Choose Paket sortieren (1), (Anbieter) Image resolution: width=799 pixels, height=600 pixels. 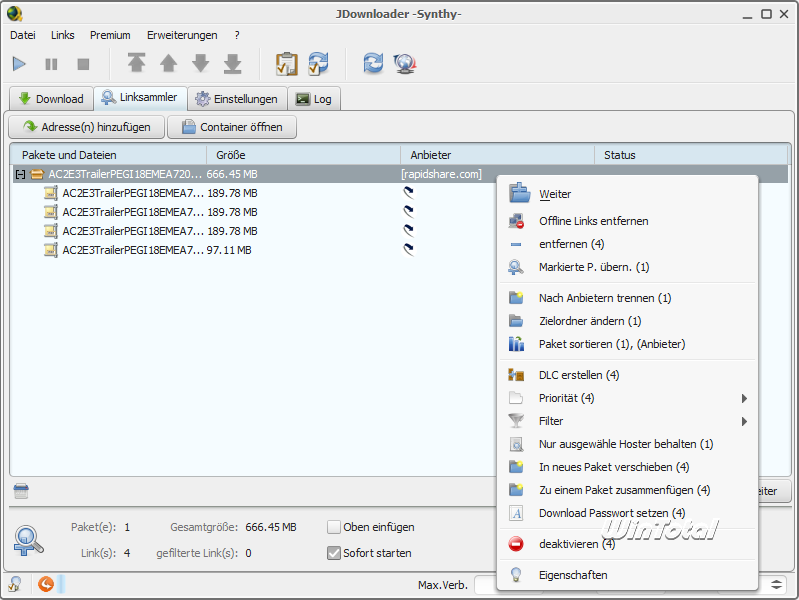pyautogui.click(x=627, y=344)
